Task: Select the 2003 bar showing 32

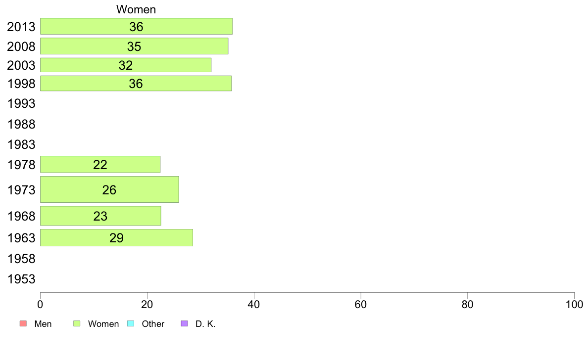Action: pyautogui.click(x=126, y=65)
